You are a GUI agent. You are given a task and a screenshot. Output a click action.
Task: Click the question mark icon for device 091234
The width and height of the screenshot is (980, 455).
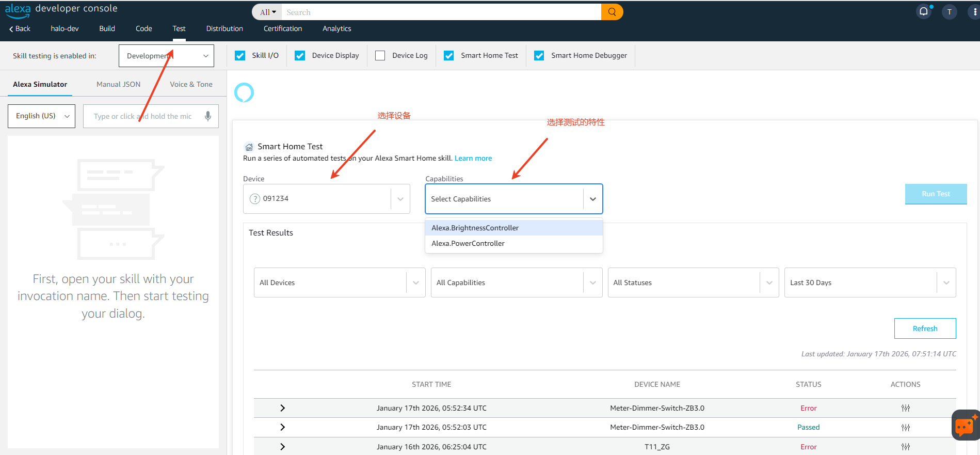[x=254, y=199]
